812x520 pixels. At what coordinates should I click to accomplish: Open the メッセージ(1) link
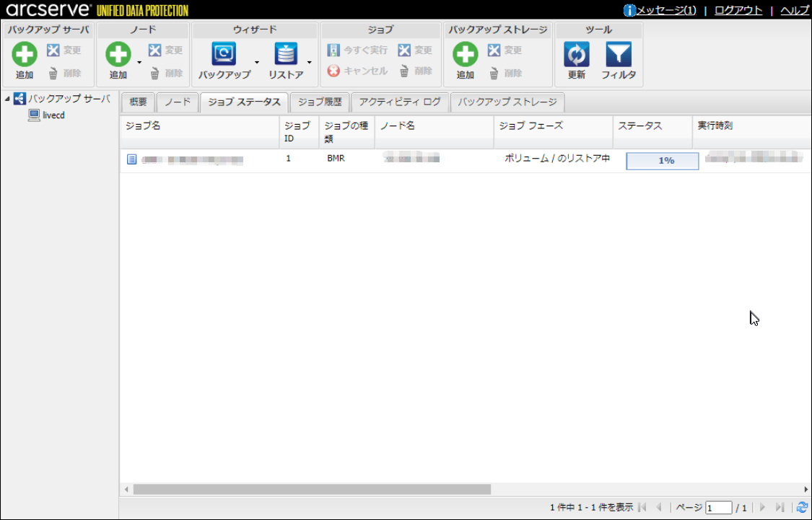pos(665,10)
